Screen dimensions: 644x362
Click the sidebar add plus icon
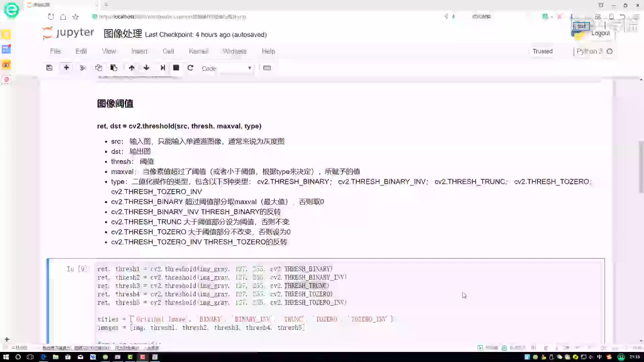[x=7, y=340]
